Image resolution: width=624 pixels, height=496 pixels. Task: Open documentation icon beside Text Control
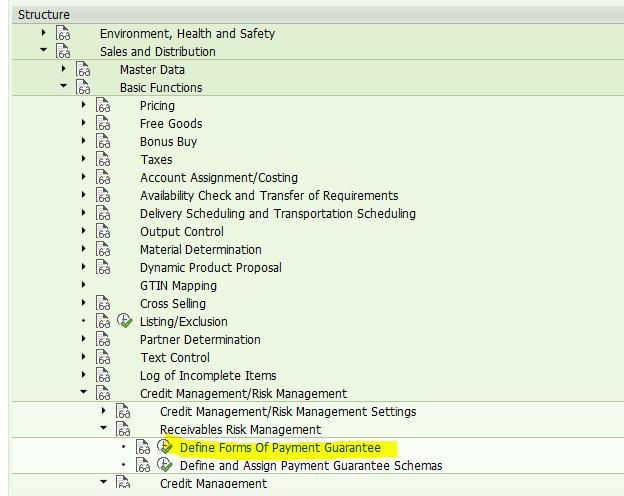pos(103,357)
